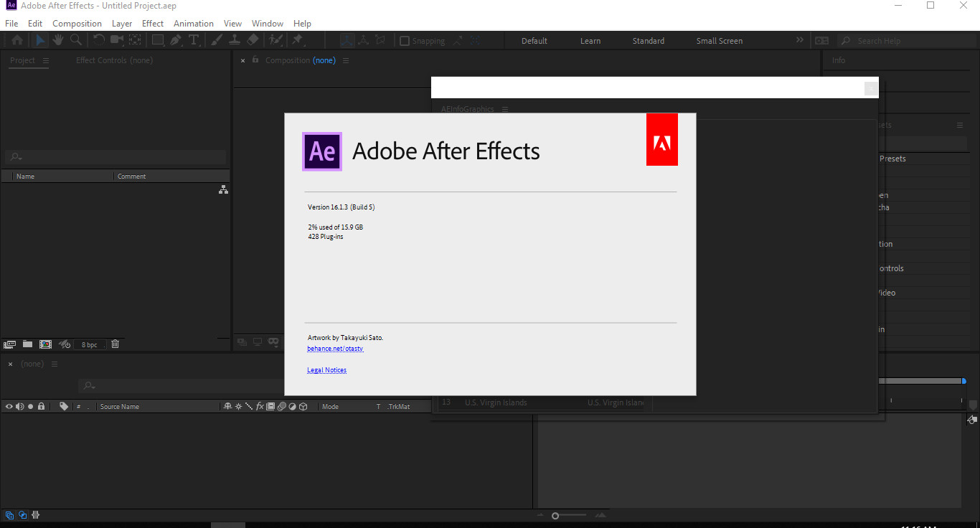Select the Eraser tool

(253, 40)
